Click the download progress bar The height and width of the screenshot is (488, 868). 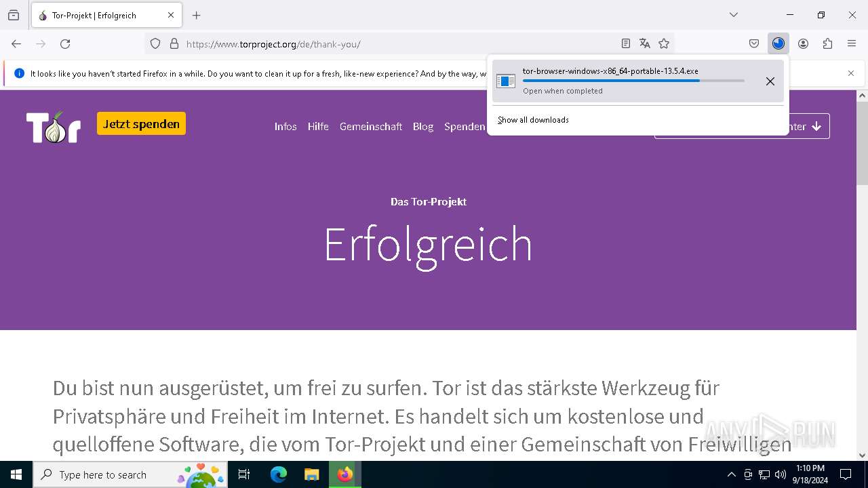point(633,81)
